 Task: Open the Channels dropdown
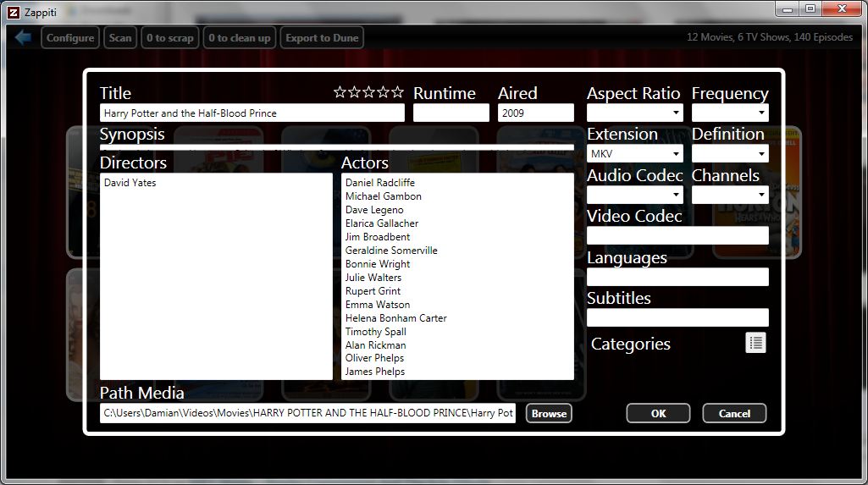(x=730, y=195)
